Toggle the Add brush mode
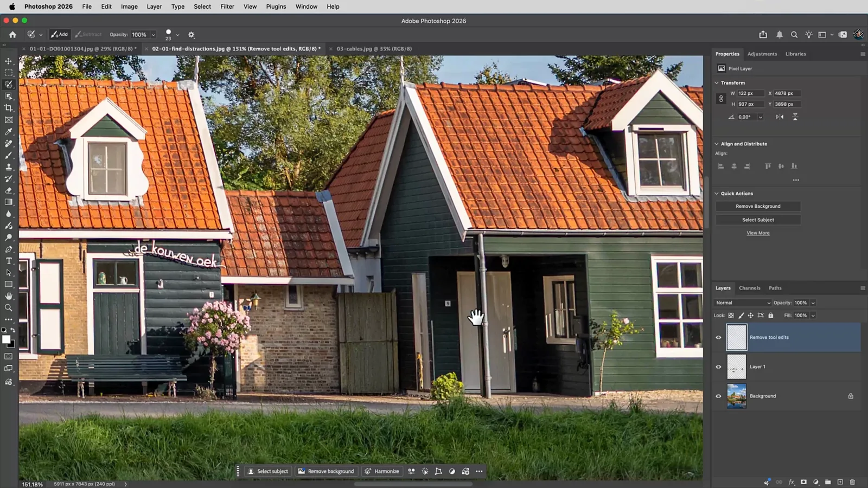The height and width of the screenshot is (488, 868). (60, 35)
